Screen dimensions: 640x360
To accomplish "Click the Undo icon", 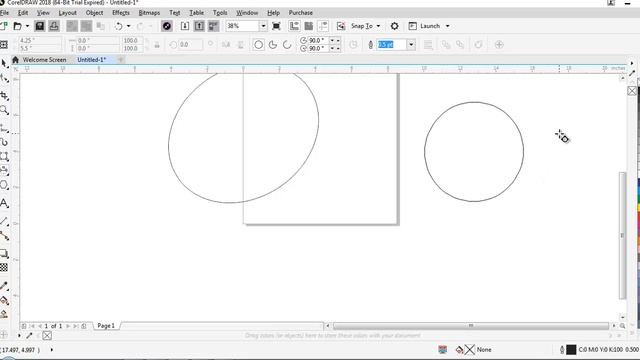I will (119, 26).
